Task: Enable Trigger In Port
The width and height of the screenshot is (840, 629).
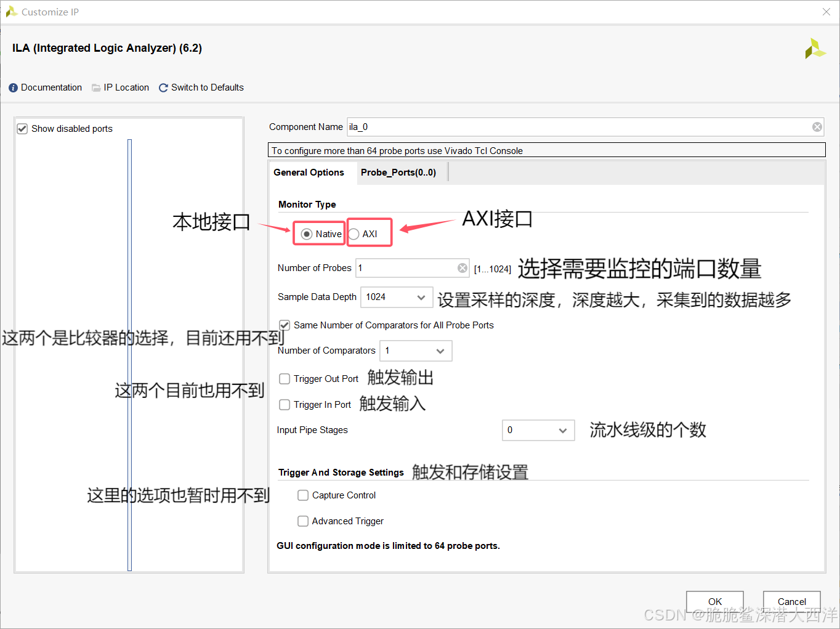Action: click(285, 405)
